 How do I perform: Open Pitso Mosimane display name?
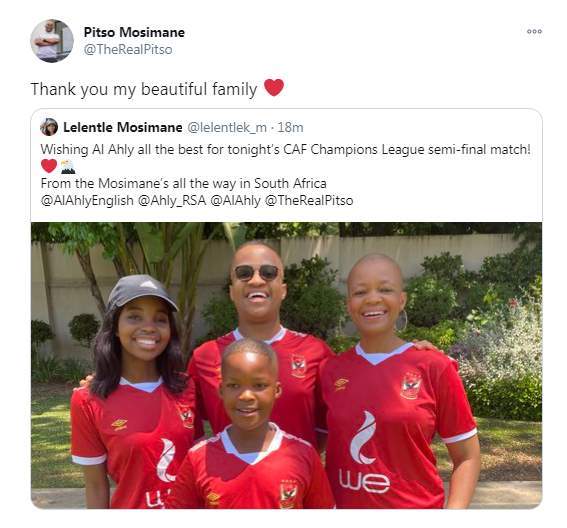click(x=134, y=32)
